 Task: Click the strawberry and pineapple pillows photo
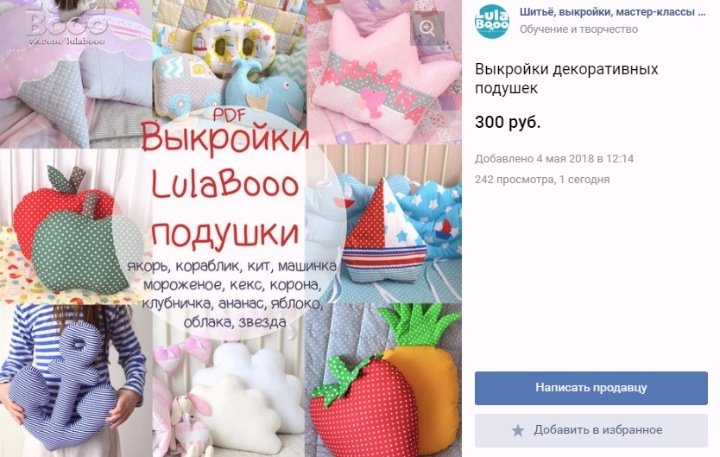(x=383, y=380)
